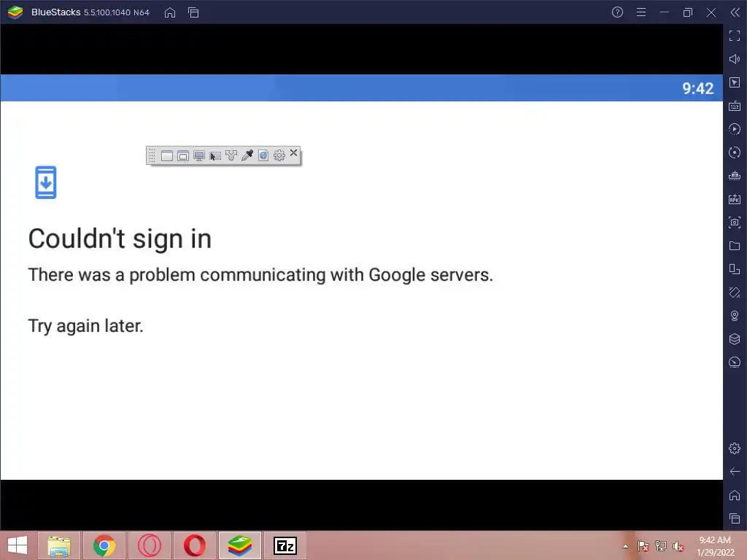Click the web page globe capture tool
The width and height of the screenshot is (747, 560).
263,155
